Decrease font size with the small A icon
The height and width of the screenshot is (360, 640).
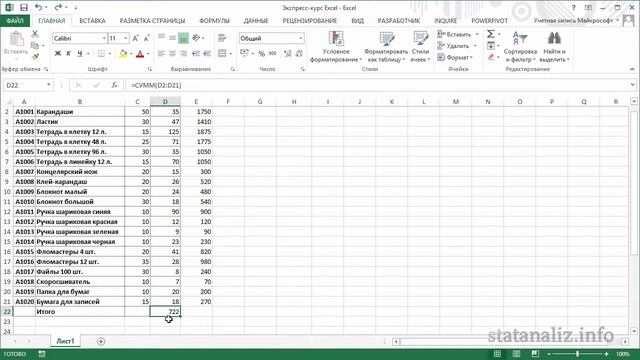(x=147, y=38)
